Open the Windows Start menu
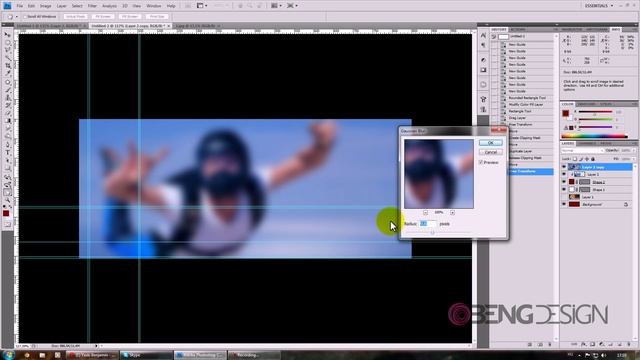The height and width of the screenshot is (360, 640). (8, 355)
